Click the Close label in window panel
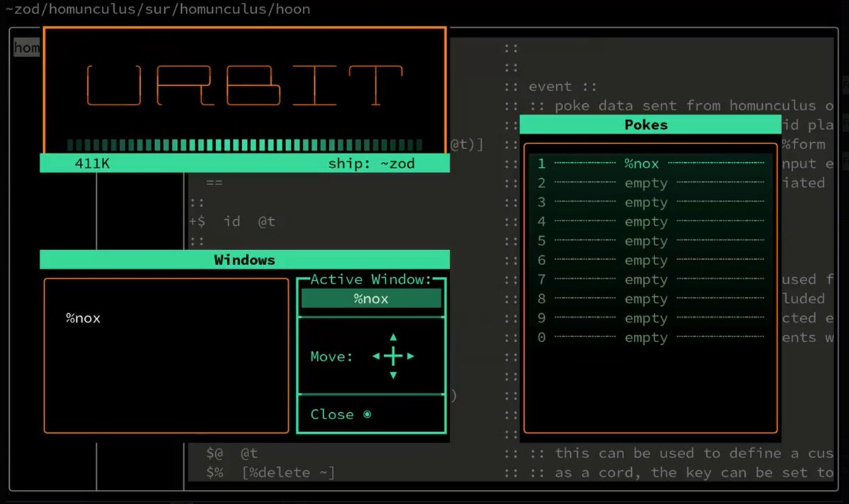849x504 pixels. [332, 414]
